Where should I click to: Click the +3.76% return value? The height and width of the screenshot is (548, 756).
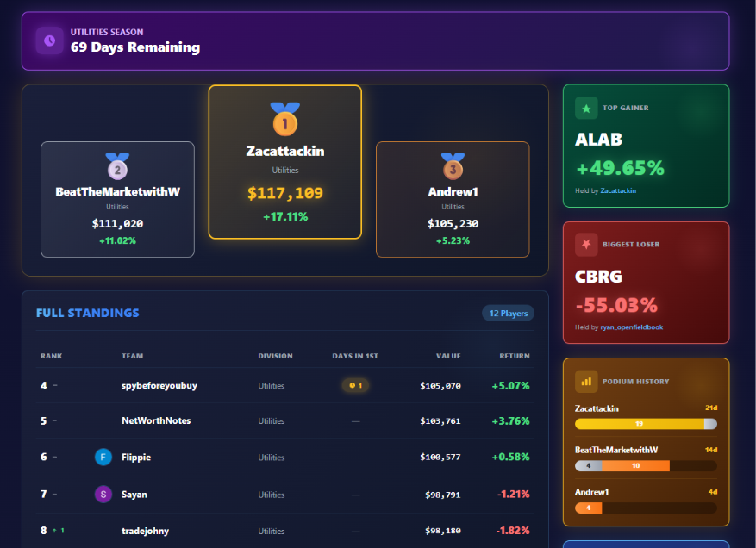pos(510,420)
